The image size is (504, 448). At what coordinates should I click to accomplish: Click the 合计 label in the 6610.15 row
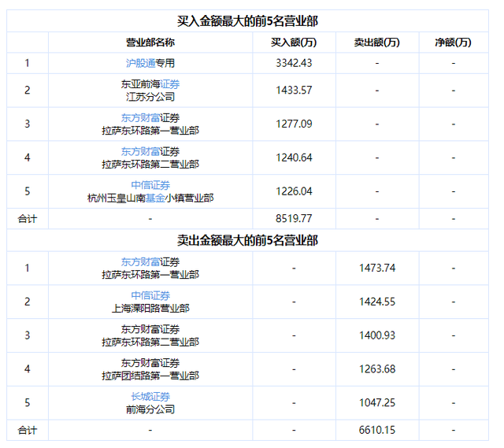point(28,430)
